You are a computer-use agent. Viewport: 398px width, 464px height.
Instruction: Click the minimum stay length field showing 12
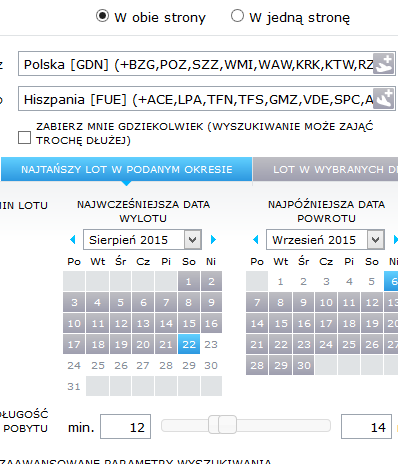coord(126,427)
